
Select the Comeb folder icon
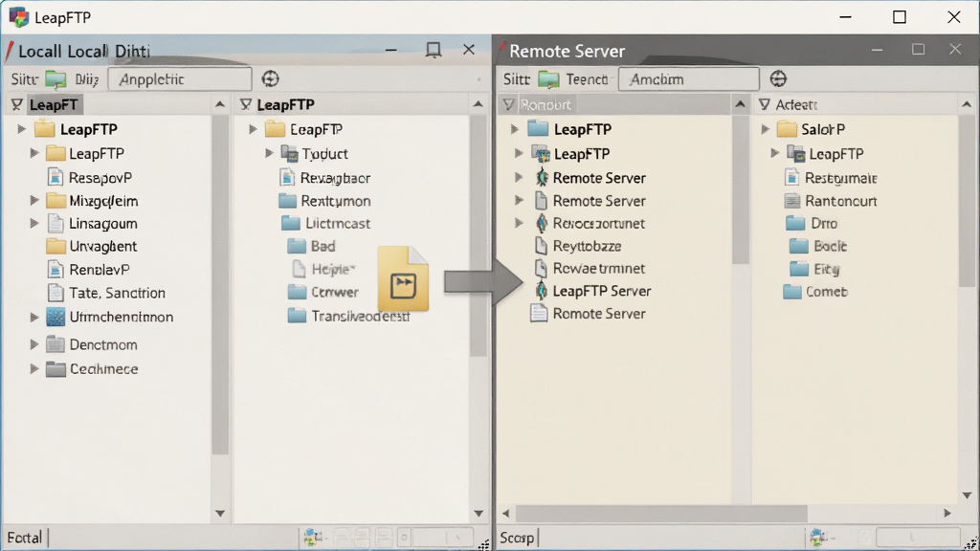click(792, 291)
